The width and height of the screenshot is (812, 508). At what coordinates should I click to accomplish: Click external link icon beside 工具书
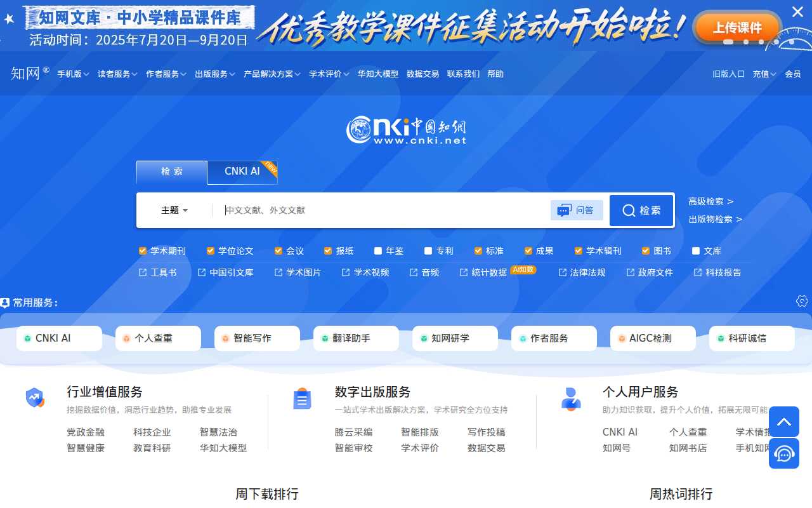[x=143, y=272]
